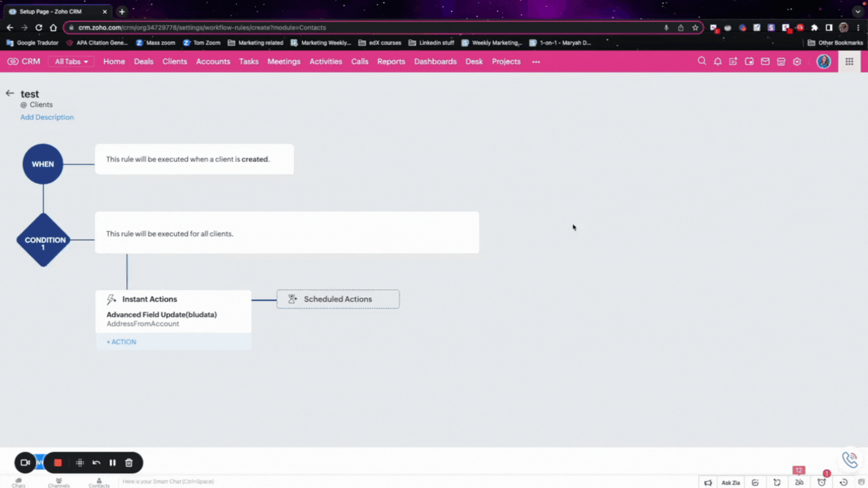
Task: Click the phone call icon
Action: (849, 460)
